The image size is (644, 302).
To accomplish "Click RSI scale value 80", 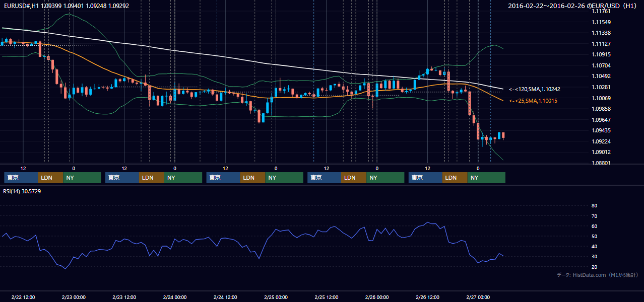I will pyautogui.click(x=594, y=206).
